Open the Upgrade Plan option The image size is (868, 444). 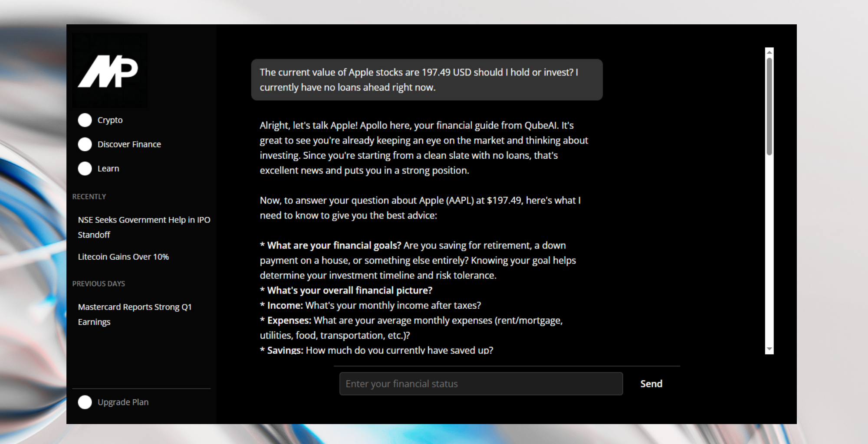point(123,402)
